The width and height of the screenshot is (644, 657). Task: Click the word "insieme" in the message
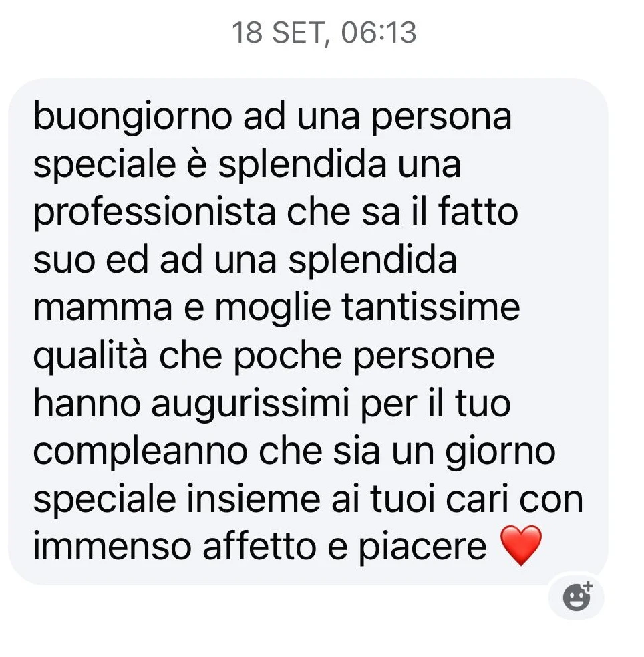coord(254,499)
